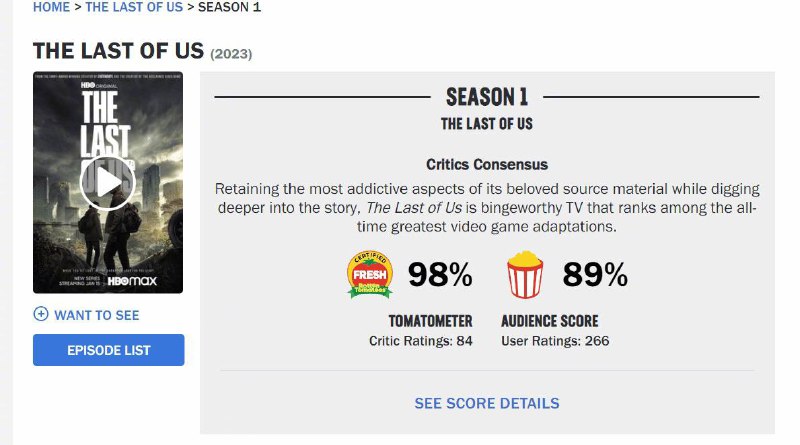The image size is (800, 445).
Task: Click the HBO Max logo on poster
Action: coord(139,282)
